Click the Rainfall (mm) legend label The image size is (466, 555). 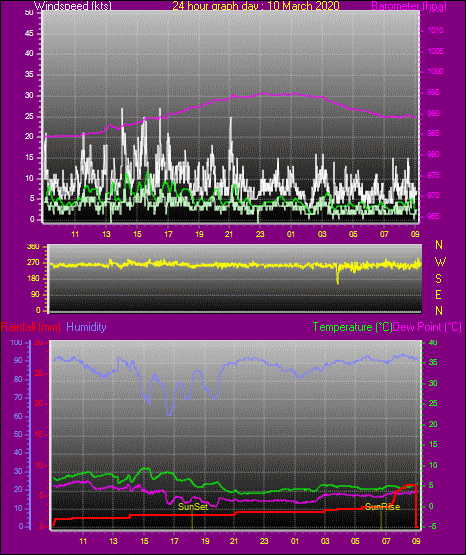point(30,327)
